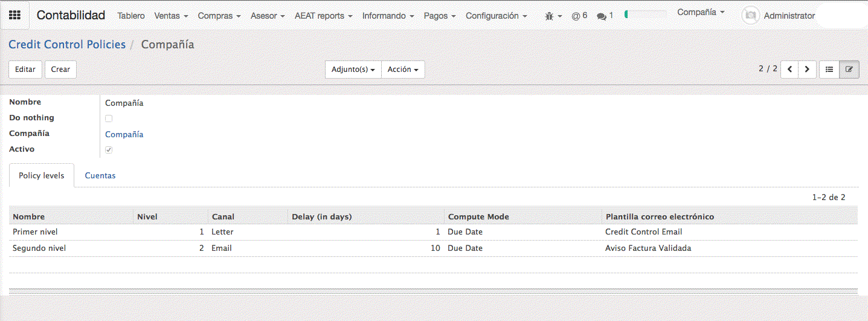Open the Ventas menu

coord(171,16)
